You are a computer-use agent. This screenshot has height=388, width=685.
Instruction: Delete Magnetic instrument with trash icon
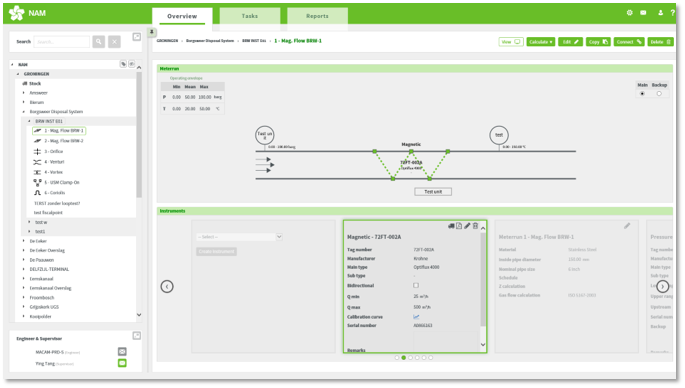coord(475,226)
